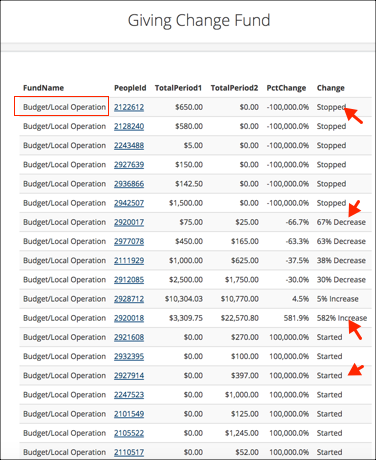This screenshot has width=376, height=460.
Task: Select the $650.00 TotalPeriod1 cell
Action: tap(189, 107)
